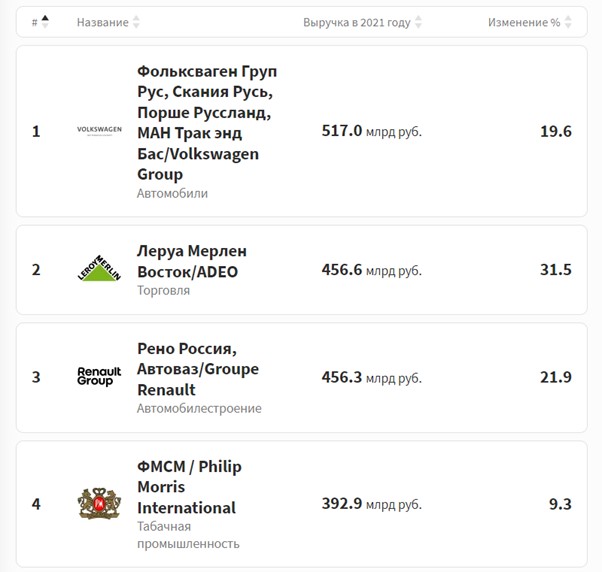This screenshot has height=572, width=602.
Task: Click the Торговля category label
Action: coord(163,291)
